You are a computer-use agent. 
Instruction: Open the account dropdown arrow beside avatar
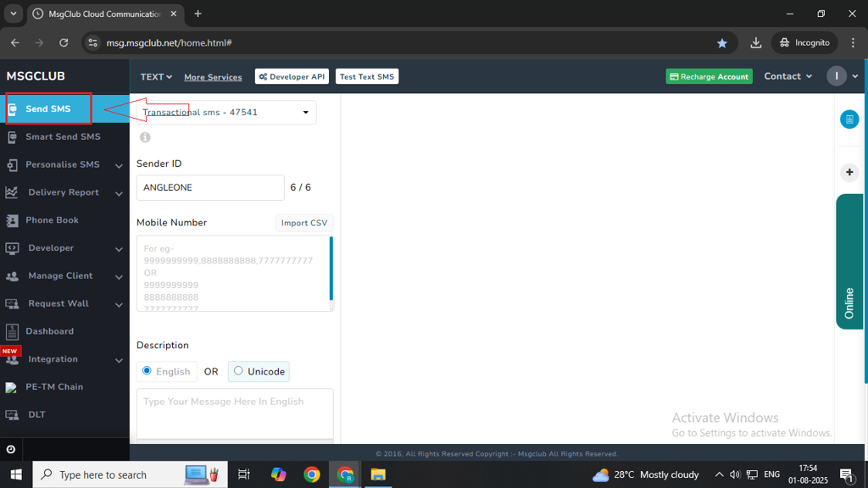click(x=855, y=76)
